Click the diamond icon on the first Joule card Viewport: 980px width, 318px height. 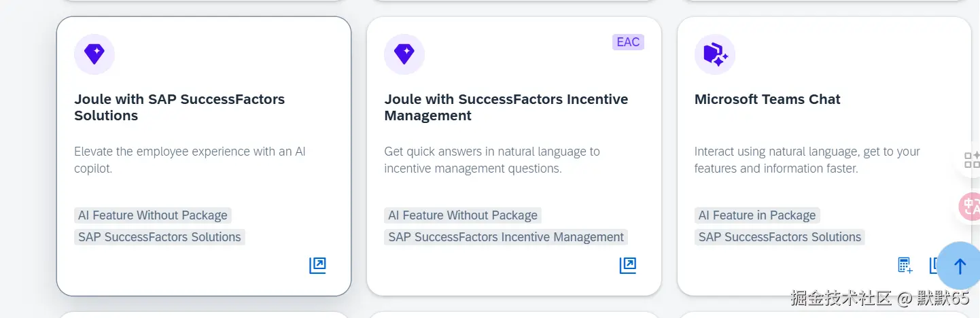pos(94,54)
